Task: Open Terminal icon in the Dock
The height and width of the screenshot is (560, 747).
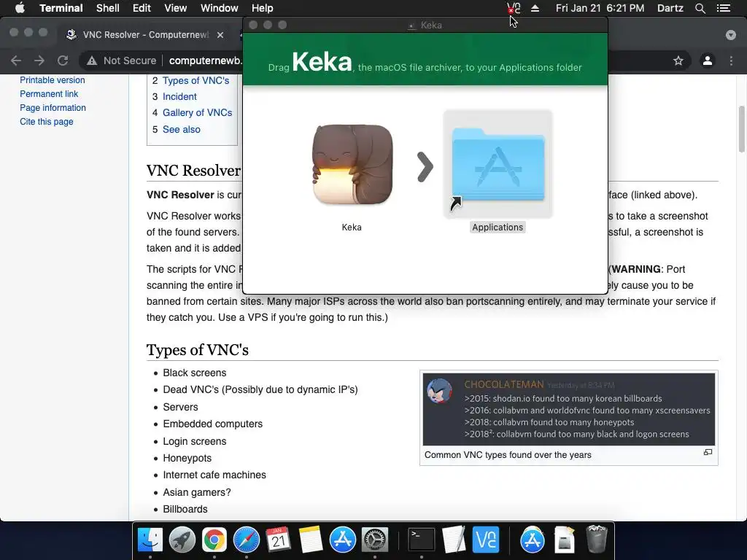Action: point(422,540)
